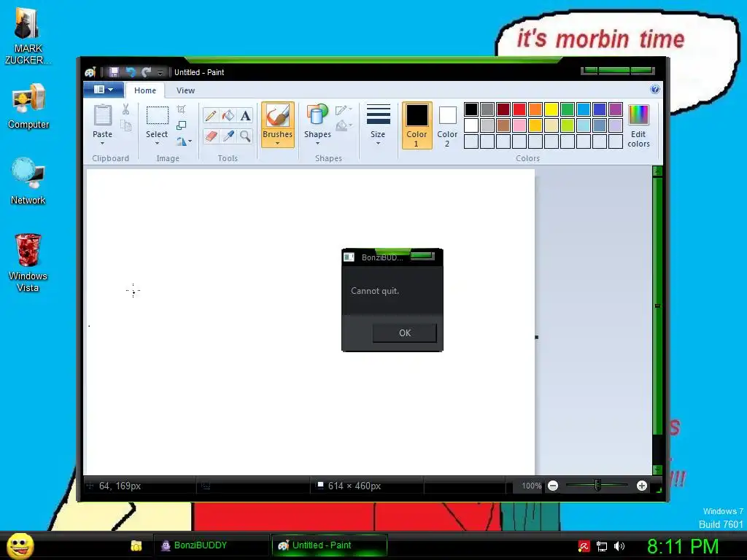
Task: Click the Resize icon in Image group
Action: 181,125
